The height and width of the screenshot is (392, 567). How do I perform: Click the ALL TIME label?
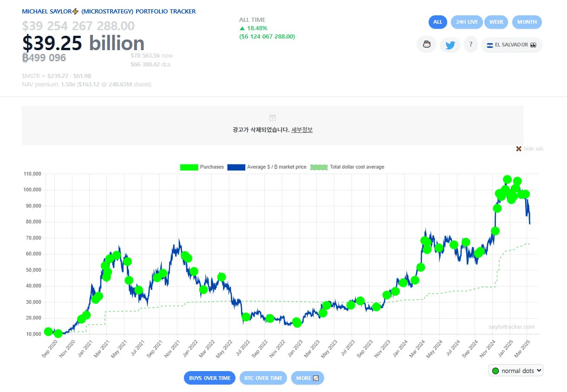(253, 20)
